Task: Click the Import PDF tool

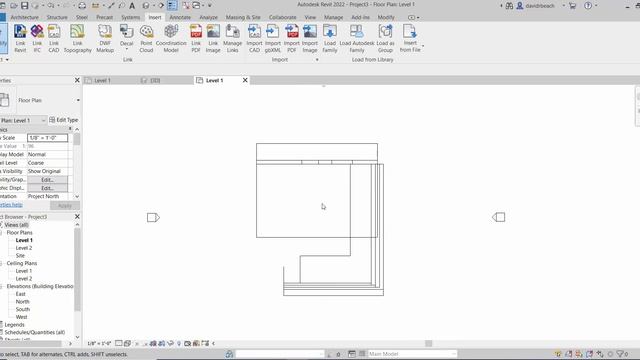Action: coord(291,38)
